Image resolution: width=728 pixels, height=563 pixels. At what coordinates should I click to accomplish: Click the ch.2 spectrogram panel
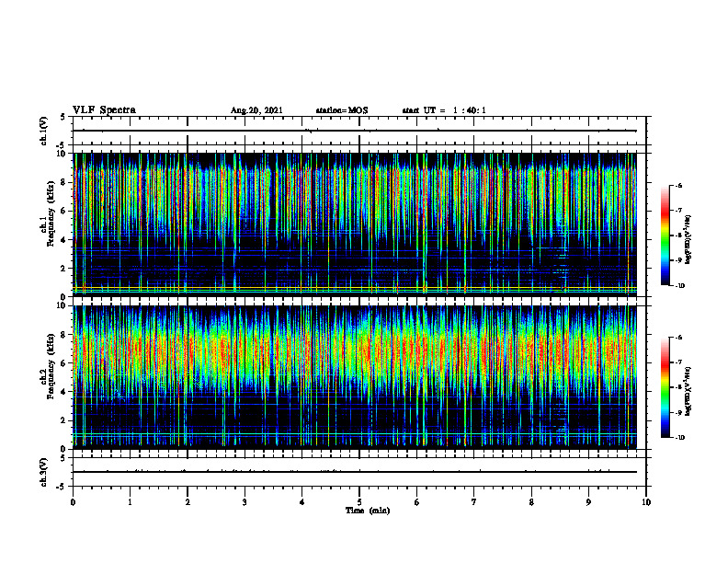pos(355,377)
